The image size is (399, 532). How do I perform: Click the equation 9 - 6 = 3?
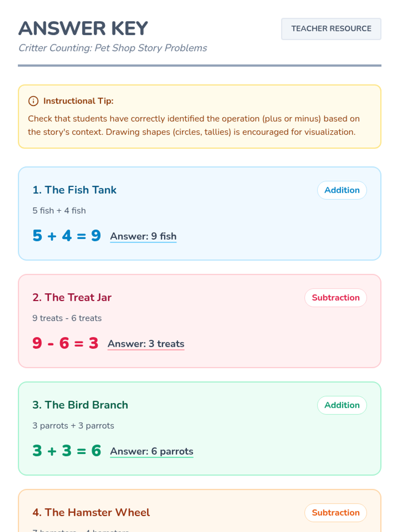point(66,343)
